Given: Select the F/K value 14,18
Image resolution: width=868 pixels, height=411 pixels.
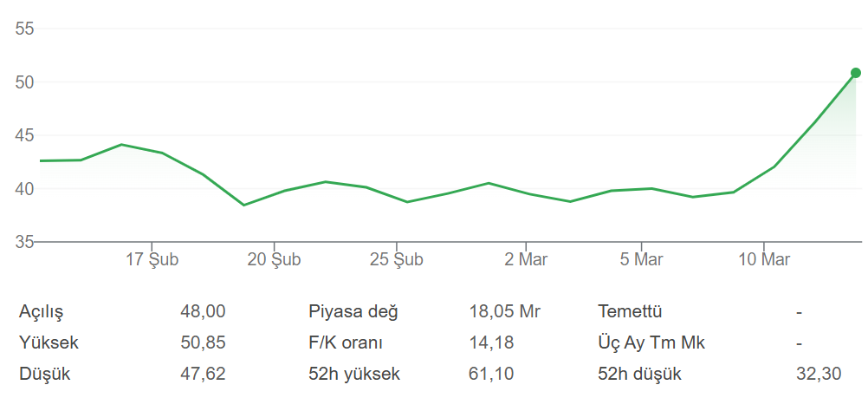Looking at the screenshot, I should point(491,343).
